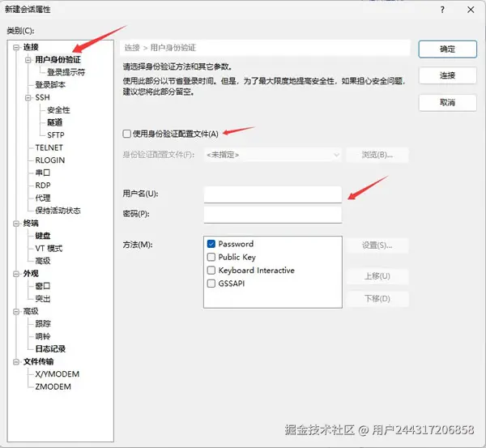Screen dimensions: 486x448
Task: Click the 下移(D) button
Action: tap(377, 299)
